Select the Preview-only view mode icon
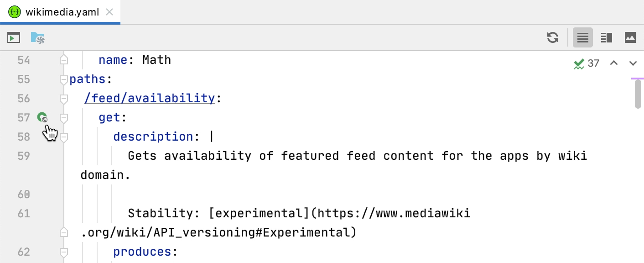Viewport: 644px width, 263px height. coord(630,38)
